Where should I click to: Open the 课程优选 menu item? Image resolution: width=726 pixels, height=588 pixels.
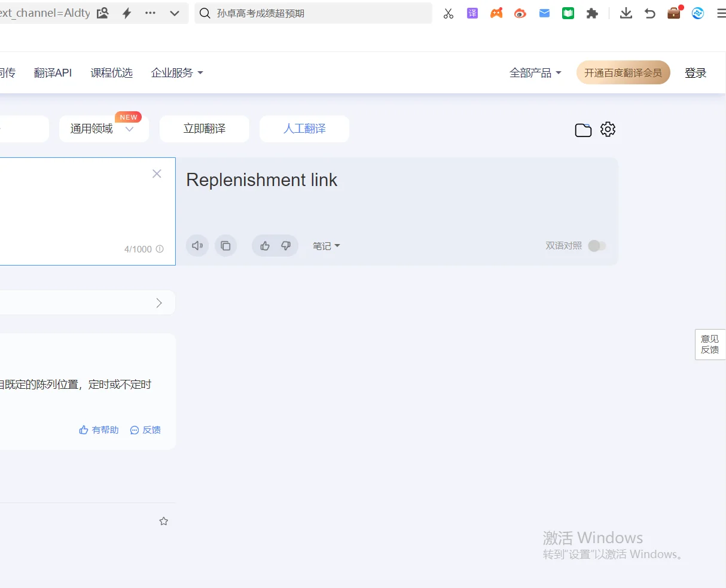(112, 73)
